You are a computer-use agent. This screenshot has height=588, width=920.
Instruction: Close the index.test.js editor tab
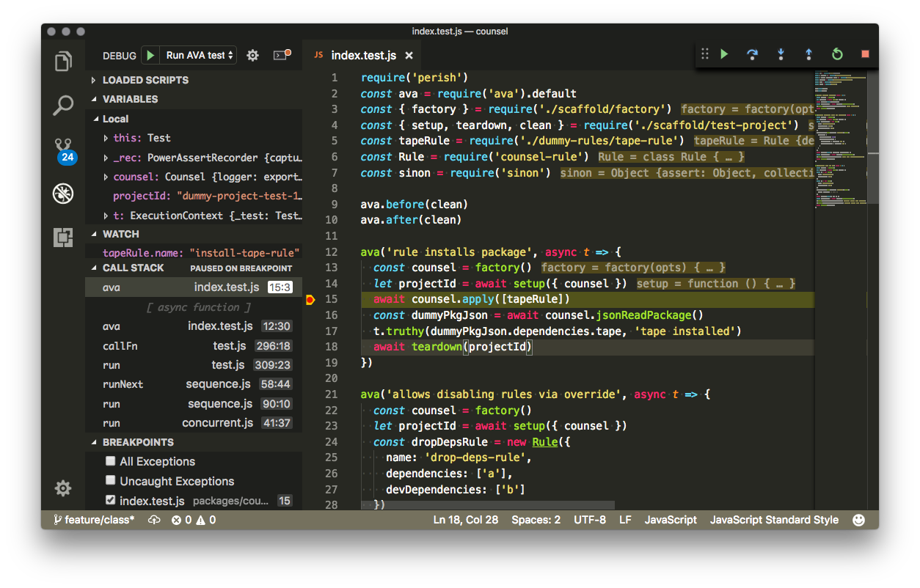(x=409, y=56)
